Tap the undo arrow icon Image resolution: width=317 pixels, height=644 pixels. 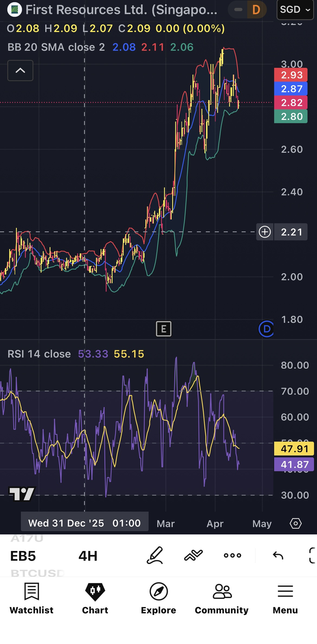(x=278, y=556)
